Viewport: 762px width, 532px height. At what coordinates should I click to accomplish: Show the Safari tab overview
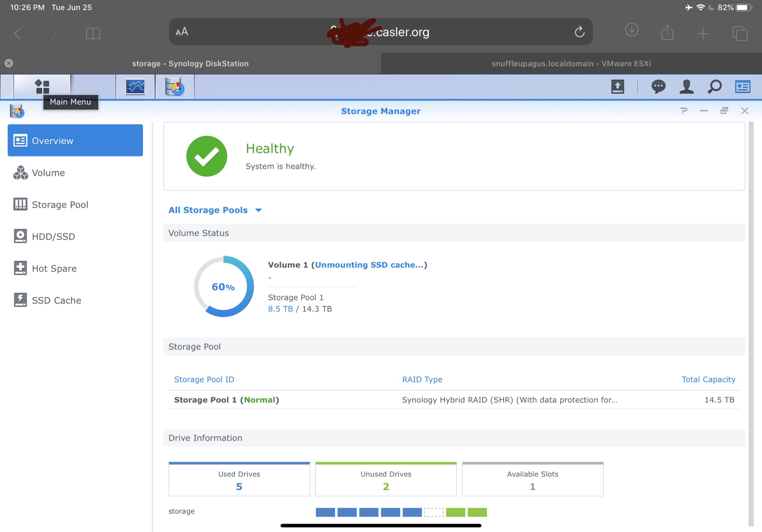[740, 34]
